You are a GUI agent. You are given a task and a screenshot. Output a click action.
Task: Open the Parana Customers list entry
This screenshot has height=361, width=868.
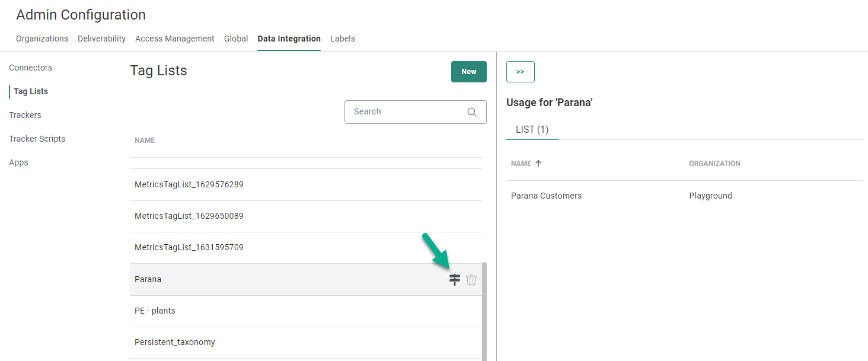coord(546,196)
